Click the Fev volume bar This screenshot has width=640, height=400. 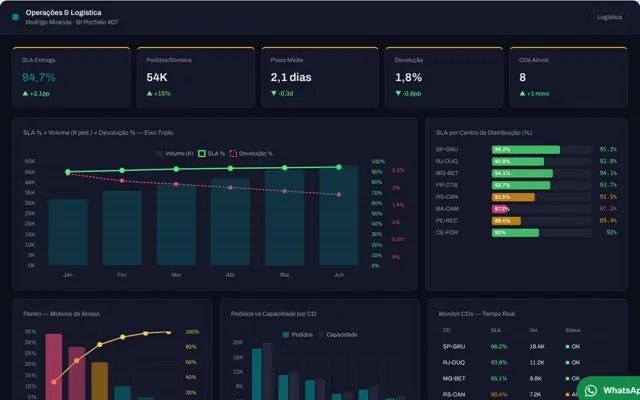click(x=122, y=228)
